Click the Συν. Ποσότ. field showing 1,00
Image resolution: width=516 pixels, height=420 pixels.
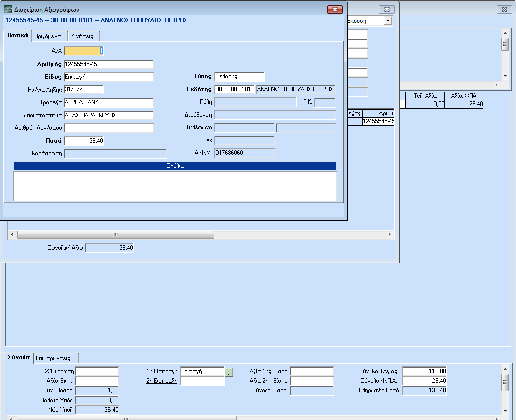pyautogui.click(x=97, y=390)
